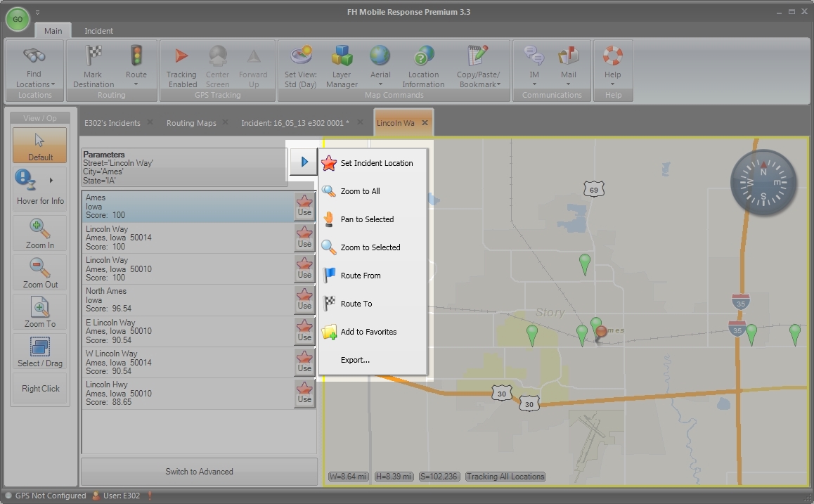Switch to the Incident ribbon tab
Image resolution: width=814 pixels, height=504 pixels.
(98, 31)
